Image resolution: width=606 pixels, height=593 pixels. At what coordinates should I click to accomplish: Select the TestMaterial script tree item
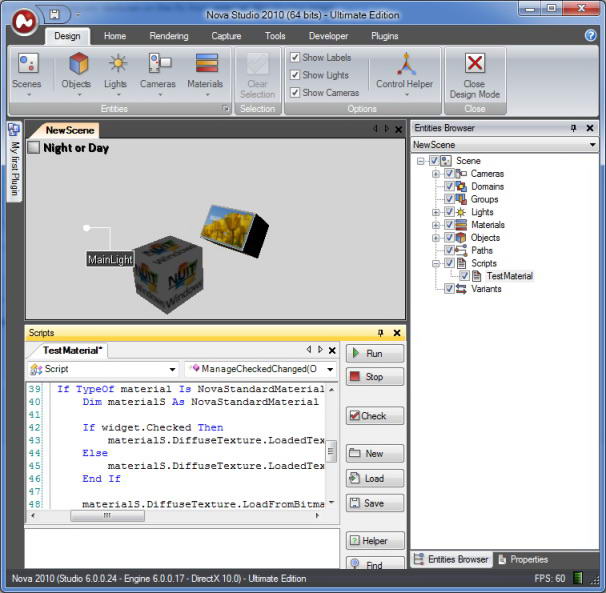(x=509, y=276)
